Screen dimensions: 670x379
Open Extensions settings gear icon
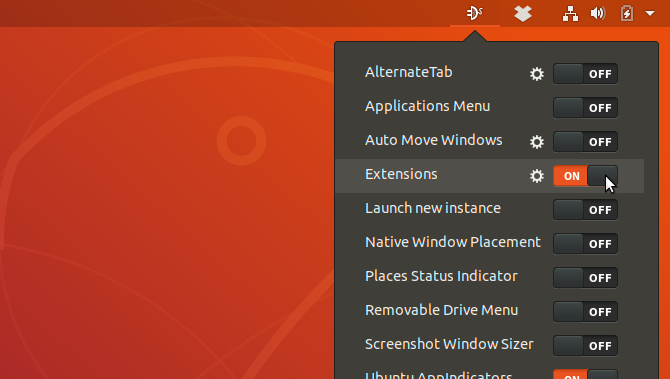[537, 176]
